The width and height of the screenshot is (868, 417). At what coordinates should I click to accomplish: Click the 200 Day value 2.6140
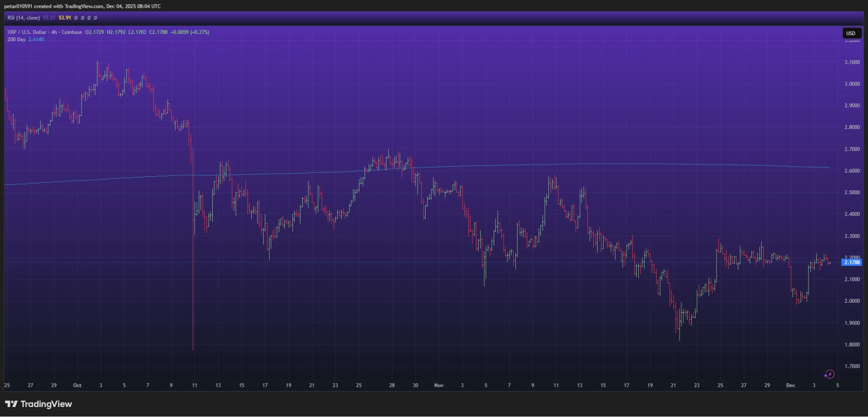36,40
